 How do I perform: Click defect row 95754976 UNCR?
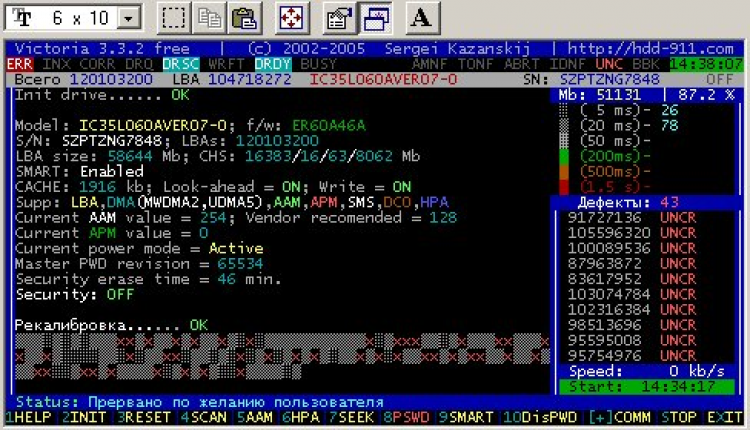click(632, 355)
